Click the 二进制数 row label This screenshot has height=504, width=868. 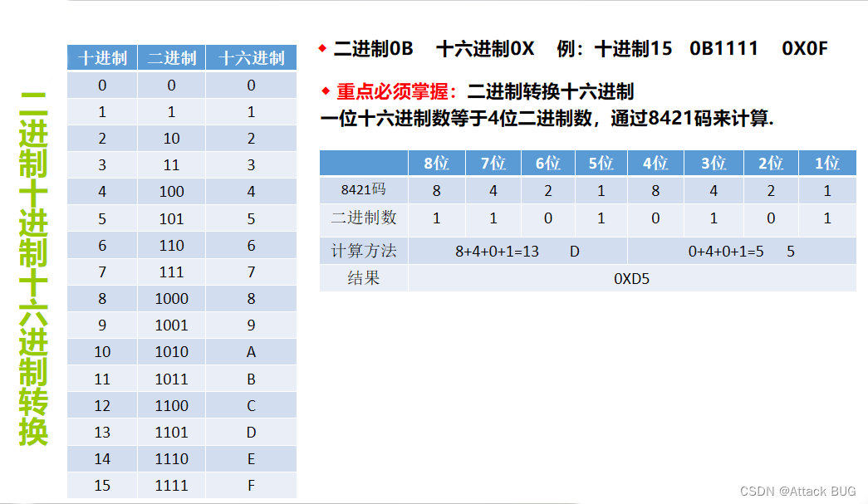click(364, 218)
